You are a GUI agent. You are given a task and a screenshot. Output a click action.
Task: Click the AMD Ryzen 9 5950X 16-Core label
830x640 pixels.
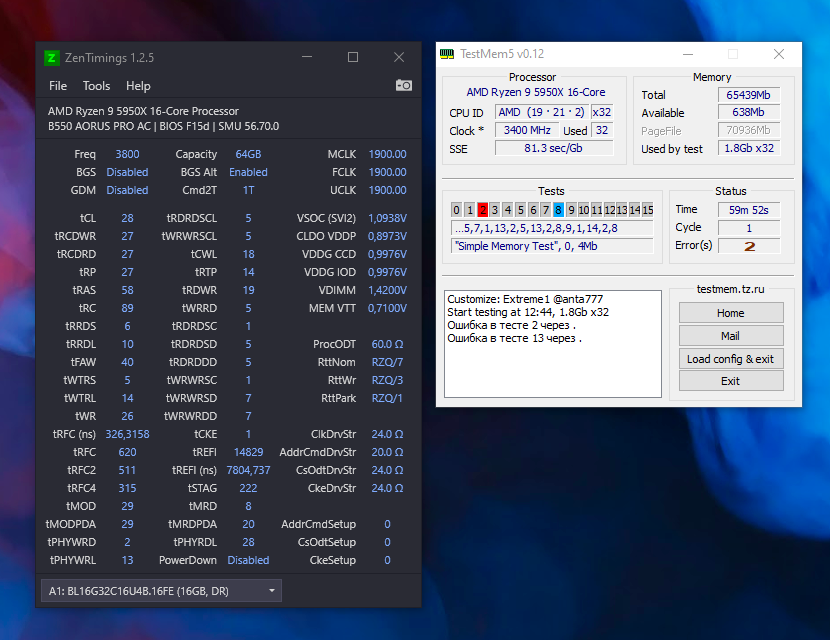(536, 92)
